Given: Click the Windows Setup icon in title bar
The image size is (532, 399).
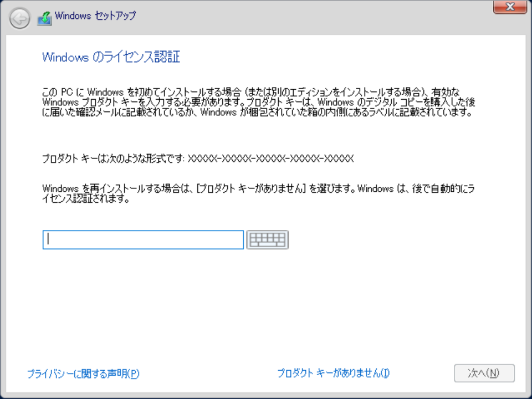Looking at the screenshot, I should point(45,18).
